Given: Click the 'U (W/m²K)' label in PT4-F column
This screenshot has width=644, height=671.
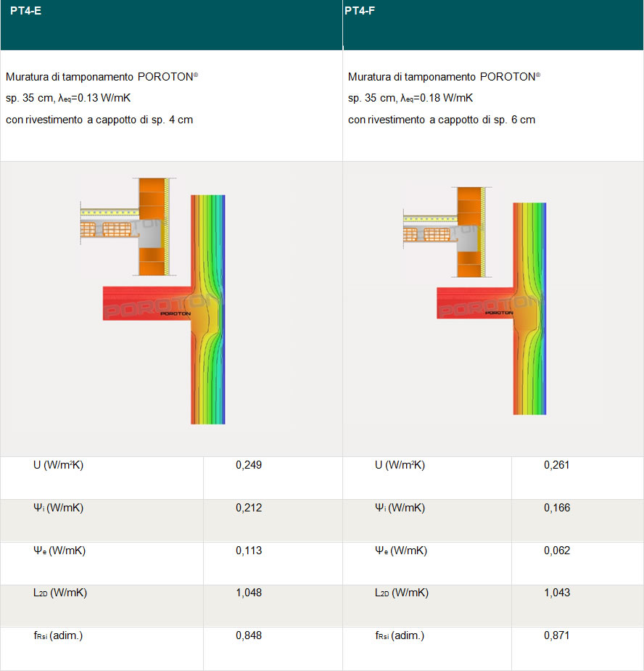Looking at the screenshot, I should coord(400,465).
